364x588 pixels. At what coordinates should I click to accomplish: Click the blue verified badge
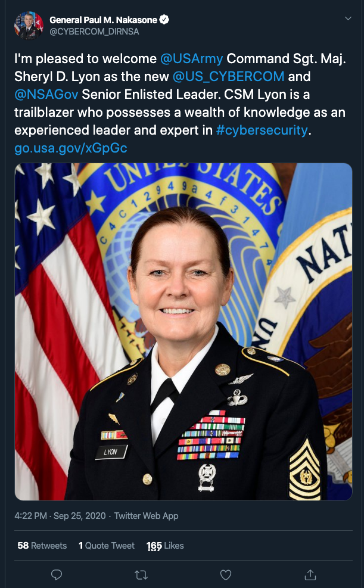click(x=164, y=20)
